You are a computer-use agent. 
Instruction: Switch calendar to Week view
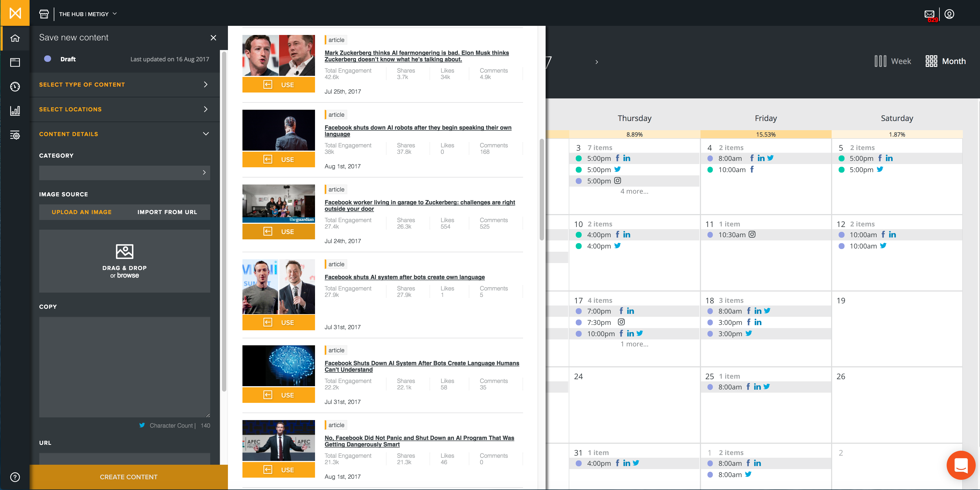(x=892, y=61)
